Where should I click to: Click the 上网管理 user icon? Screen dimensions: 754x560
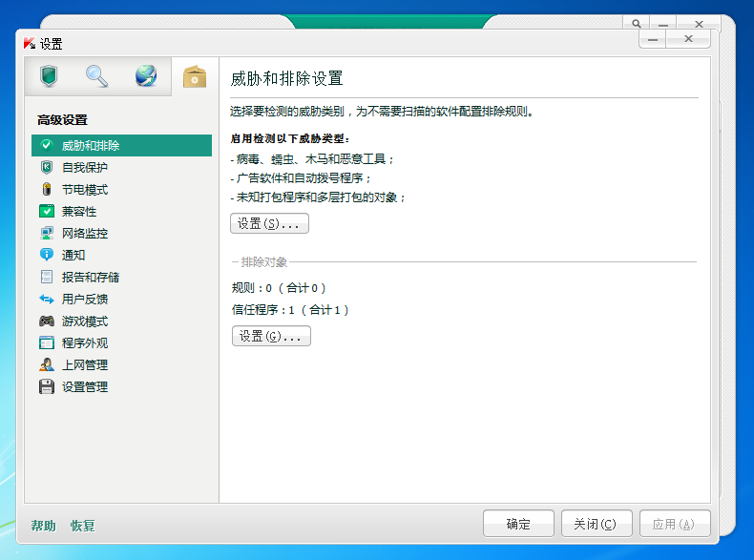coord(47,364)
